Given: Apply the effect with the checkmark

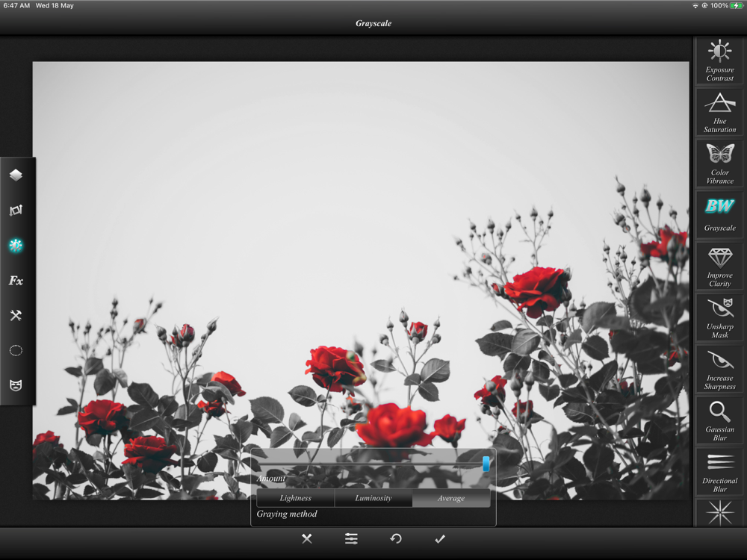Looking at the screenshot, I should 440,538.
